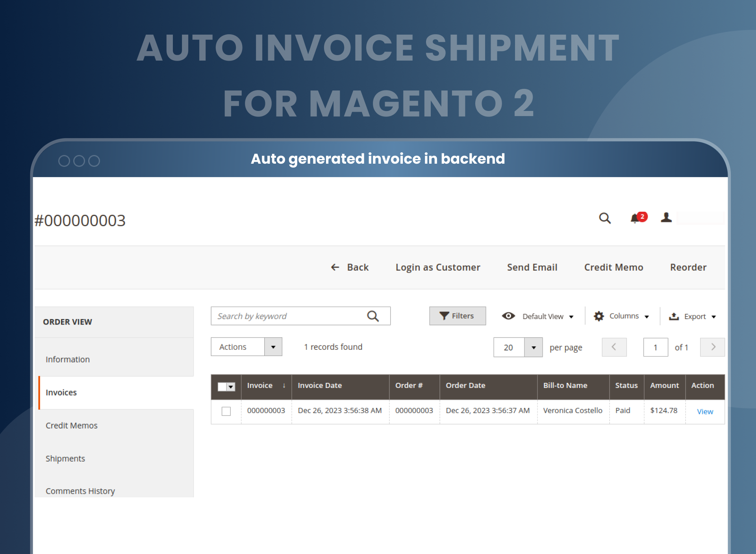Click the Credit Memo button
The image size is (756, 554).
[613, 267]
